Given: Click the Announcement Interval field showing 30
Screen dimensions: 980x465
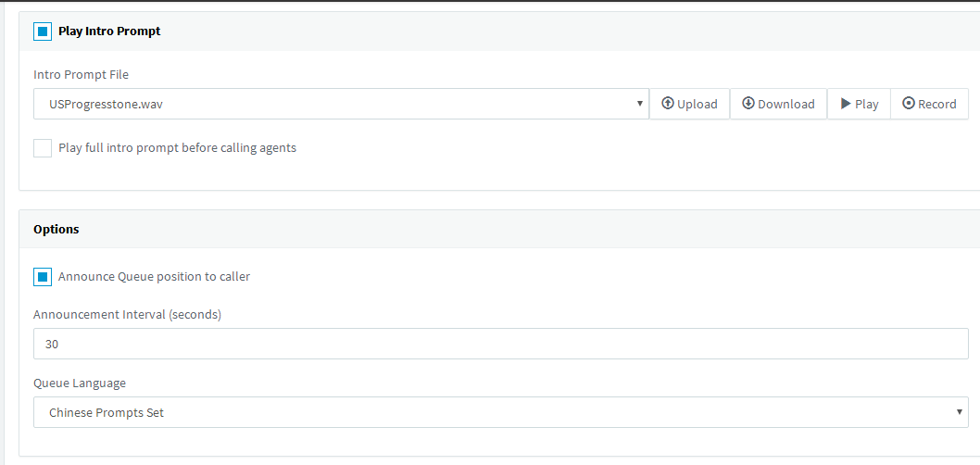Looking at the screenshot, I should (500, 344).
